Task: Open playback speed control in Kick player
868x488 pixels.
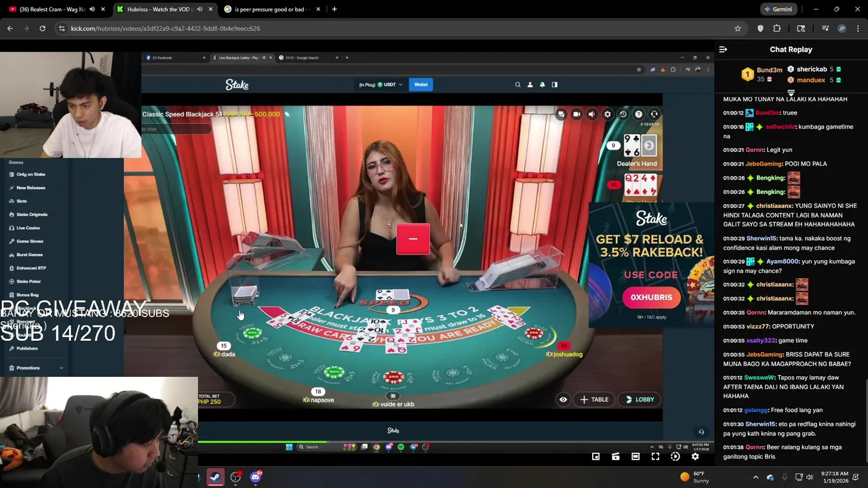Action: click(x=675, y=457)
